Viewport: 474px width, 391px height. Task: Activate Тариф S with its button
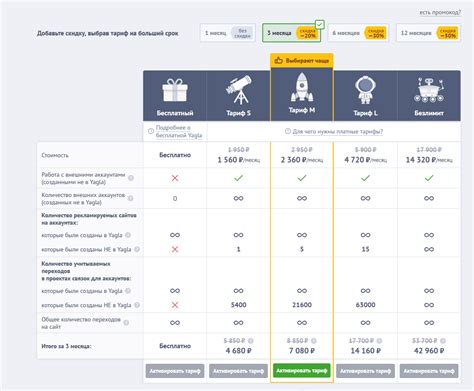pyautogui.click(x=238, y=371)
